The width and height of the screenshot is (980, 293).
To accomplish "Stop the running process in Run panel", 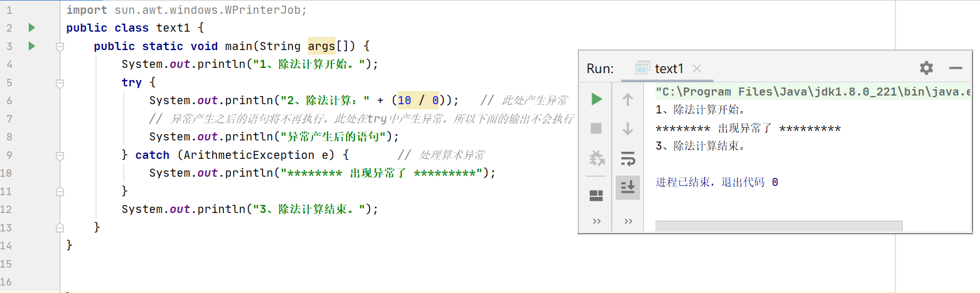I will click(x=596, y=128).
